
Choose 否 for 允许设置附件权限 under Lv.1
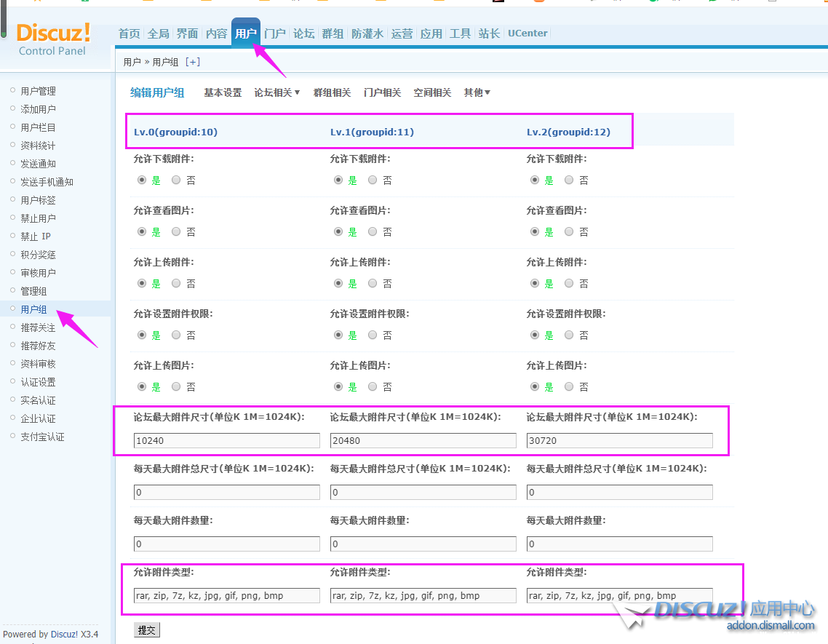tap(373, 335)
